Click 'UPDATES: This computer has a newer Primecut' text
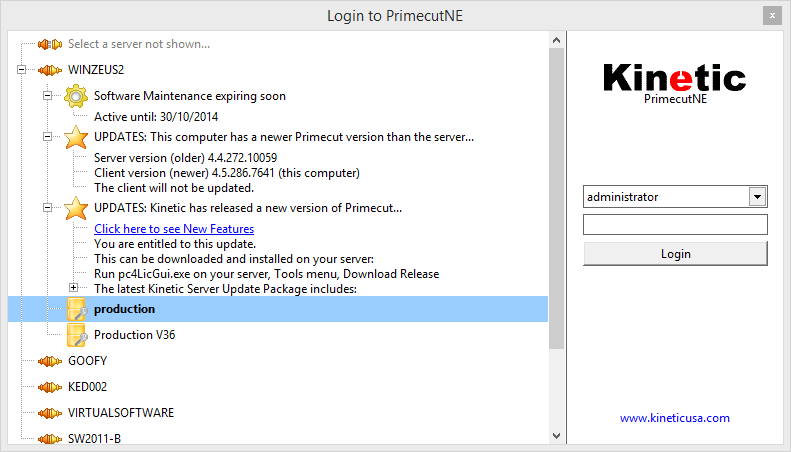791x452 pixels. coord(284,137)
